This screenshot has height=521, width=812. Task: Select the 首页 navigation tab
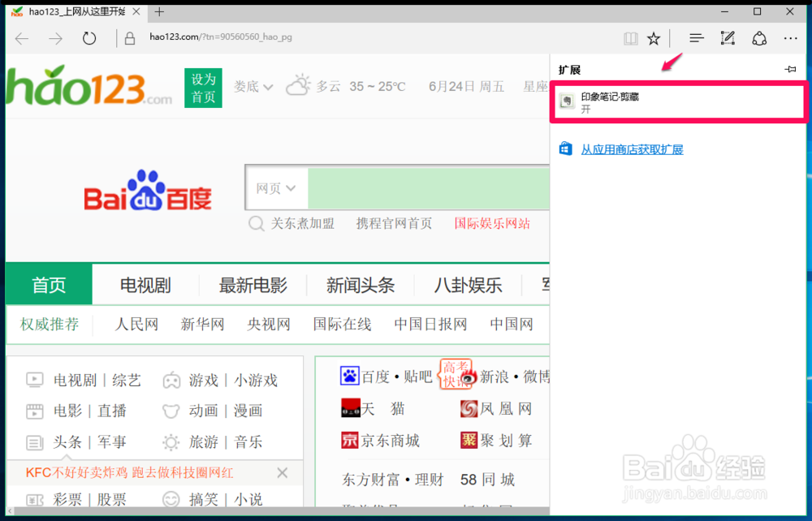(x=49, y=285)
